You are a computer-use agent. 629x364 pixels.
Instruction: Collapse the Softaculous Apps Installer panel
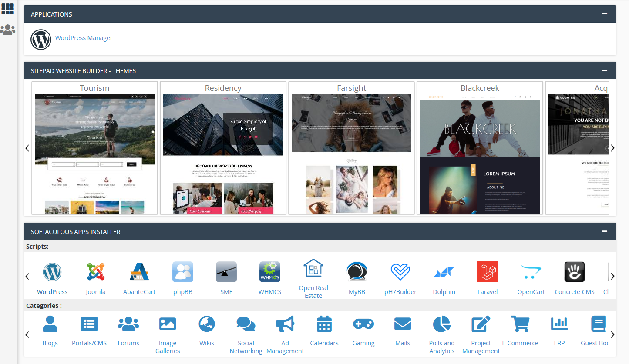click(x=604, y=231)
